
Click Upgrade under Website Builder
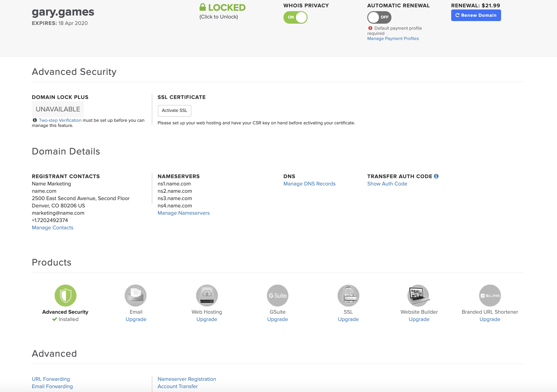tap(419, 319)
